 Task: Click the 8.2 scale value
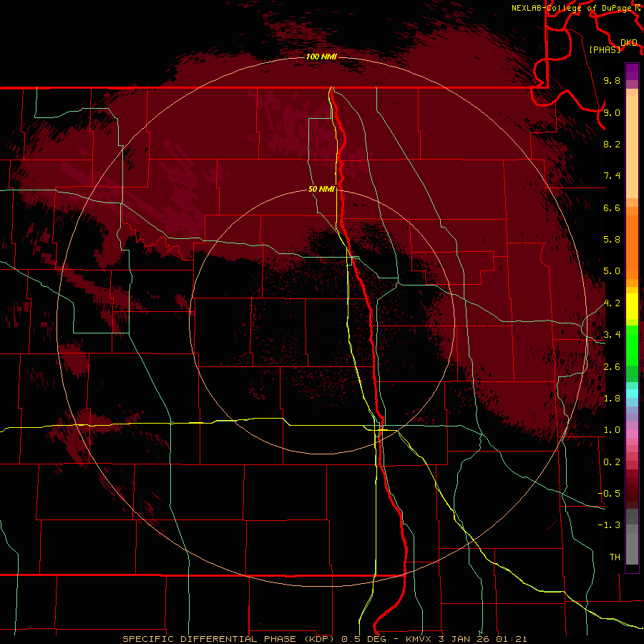pyautogui.click(x=612, y=144)
